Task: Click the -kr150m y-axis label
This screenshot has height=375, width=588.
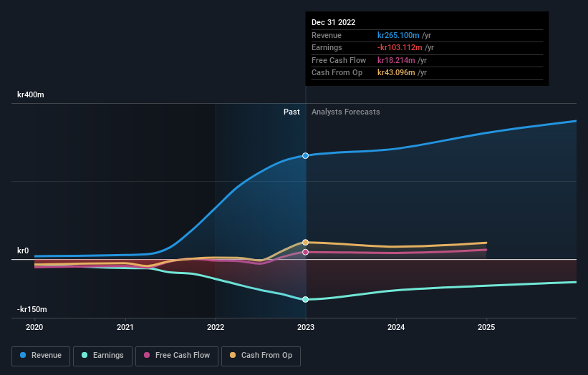Action: pyautogui.click(x=32, y=309)
